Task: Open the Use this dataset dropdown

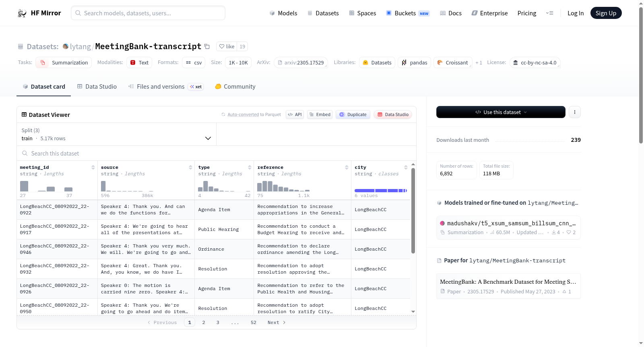Action: 501,112
